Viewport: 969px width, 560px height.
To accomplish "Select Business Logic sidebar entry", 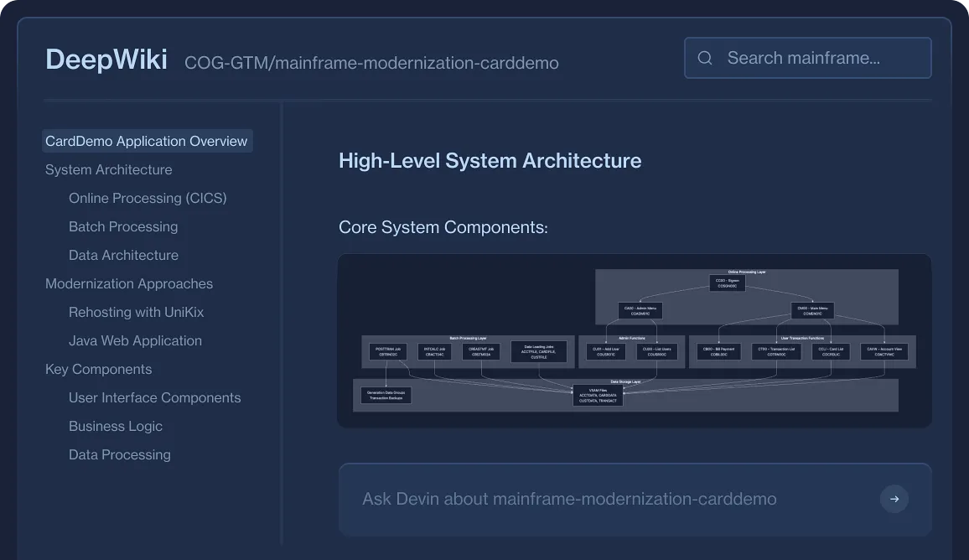I will (116, 426).
